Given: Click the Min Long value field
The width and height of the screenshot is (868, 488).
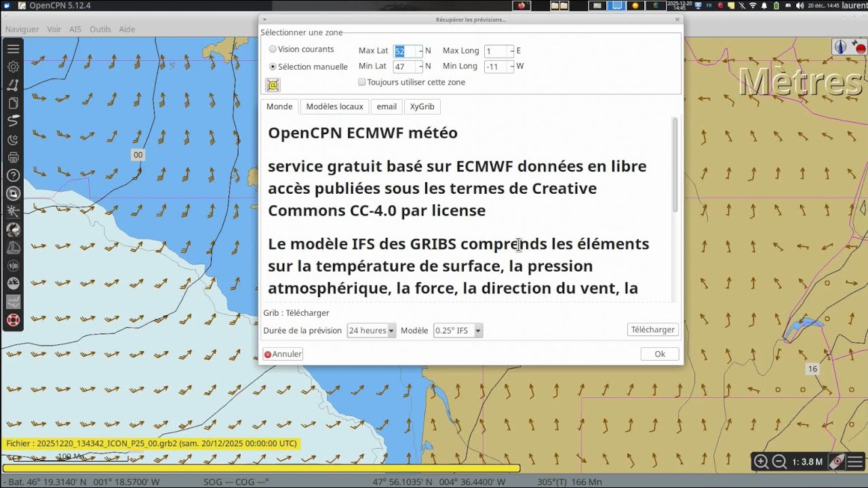Looking at the screenshot, I should pyautogui.click(x=496, y=66).
